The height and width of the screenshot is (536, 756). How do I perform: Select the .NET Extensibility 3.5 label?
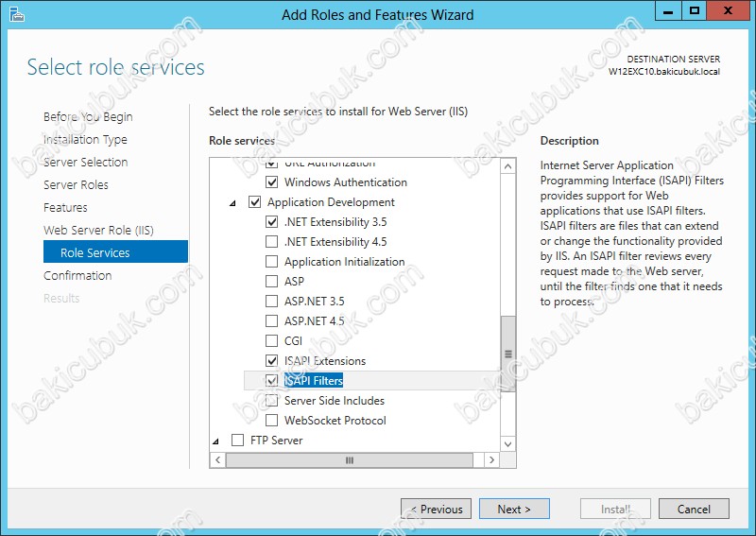[x=335, y=222]
